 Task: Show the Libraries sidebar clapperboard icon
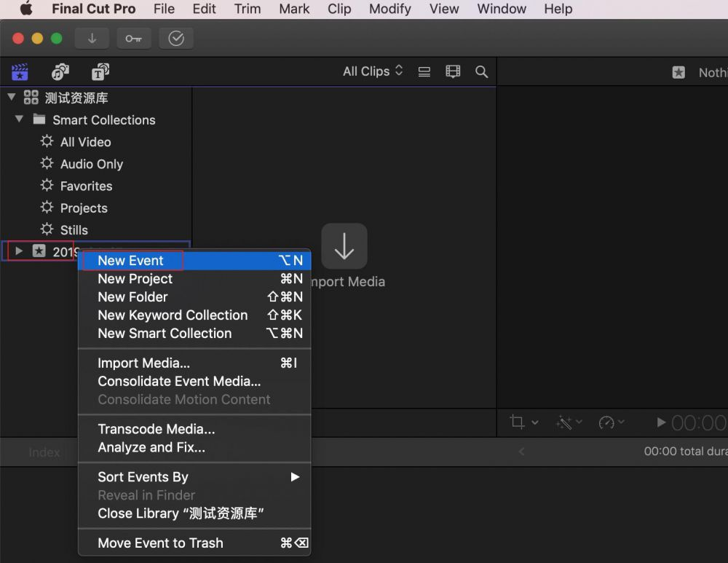coord(20,72)
